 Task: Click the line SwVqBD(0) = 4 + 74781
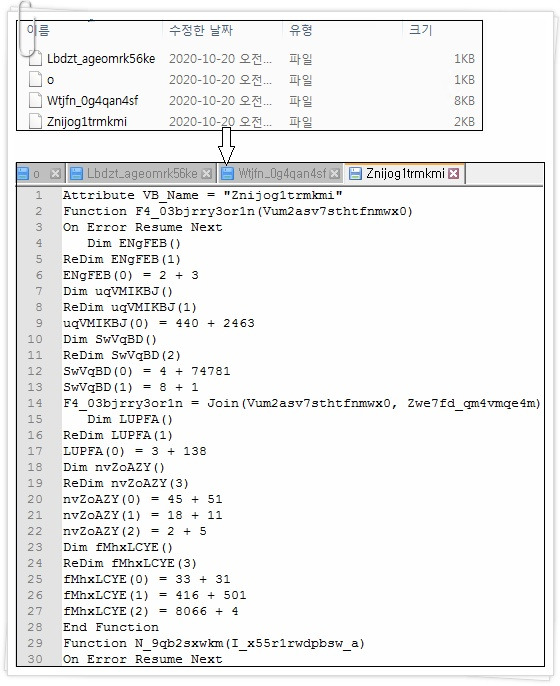coord(147,371)
